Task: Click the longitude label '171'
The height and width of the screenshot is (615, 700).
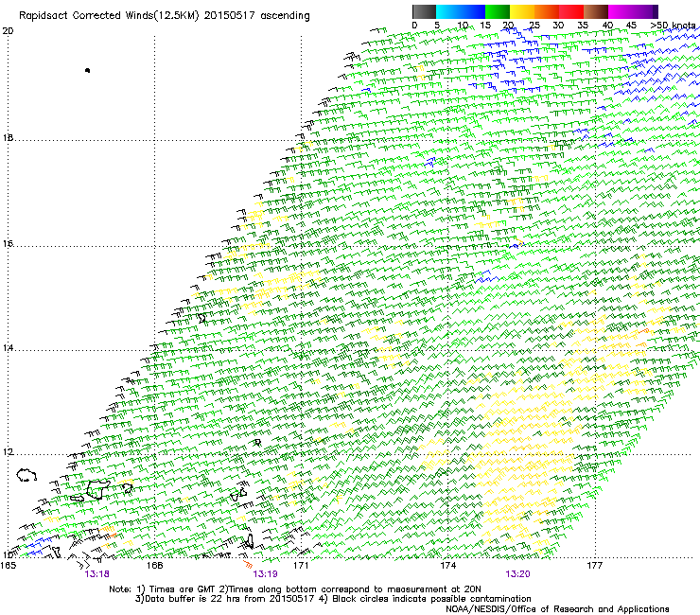Action: [x=302, y=566]
